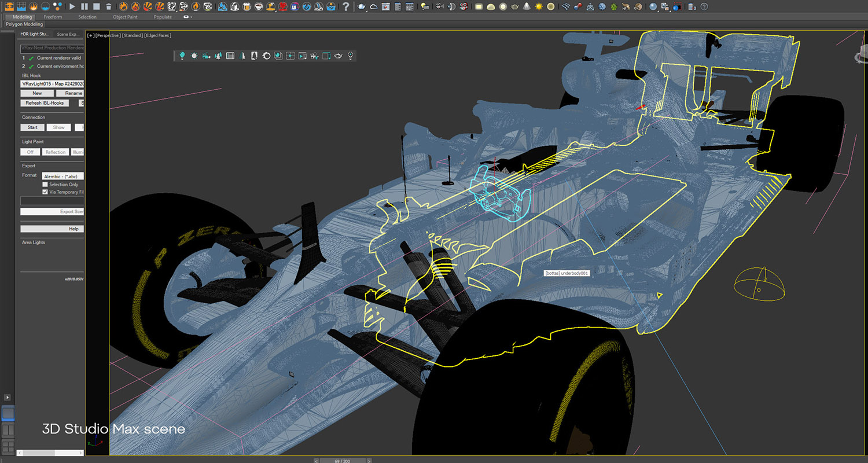Screen dimensions: 868x463
Task: Click the cyan sun icon in viewport toolbar
Action: [194, 56]
